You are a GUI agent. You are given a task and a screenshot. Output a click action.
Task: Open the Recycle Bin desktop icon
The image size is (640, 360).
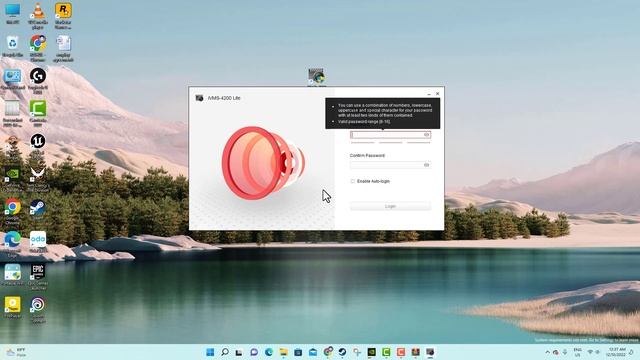tap(13, 46)
